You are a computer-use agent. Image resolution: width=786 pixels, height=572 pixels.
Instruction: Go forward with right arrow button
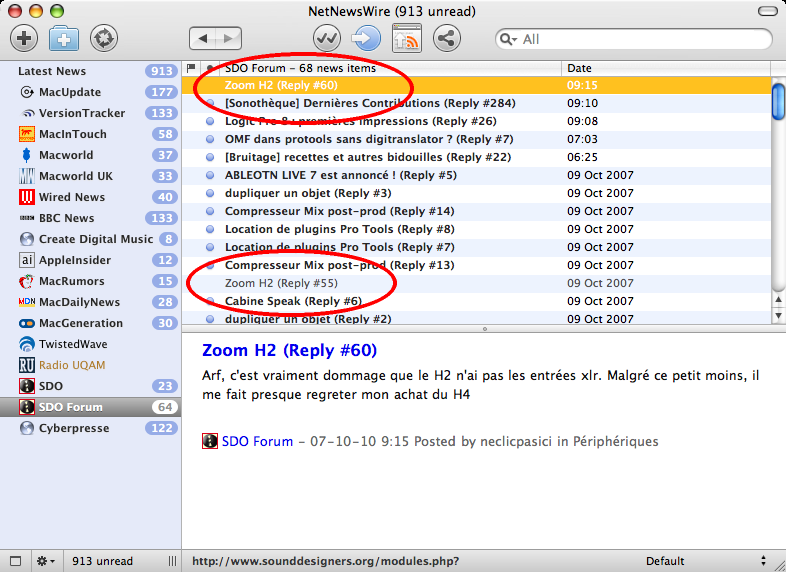click(x=229, y=39)
